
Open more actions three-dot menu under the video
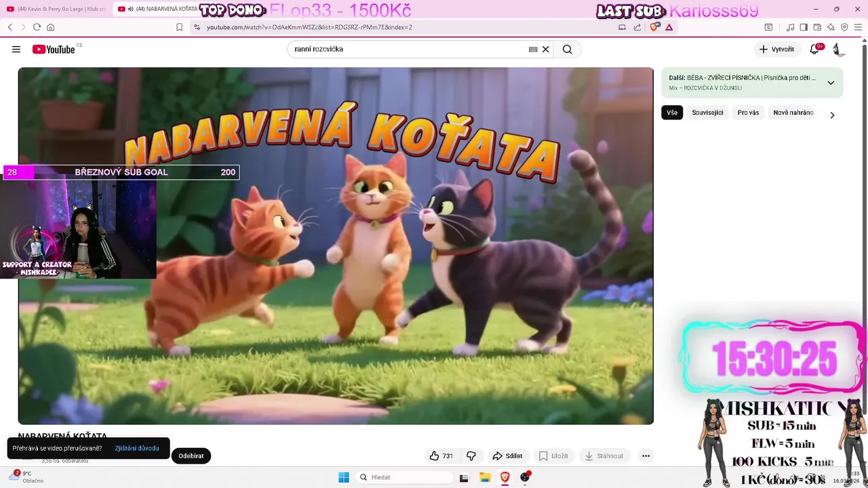coord(646,456)
